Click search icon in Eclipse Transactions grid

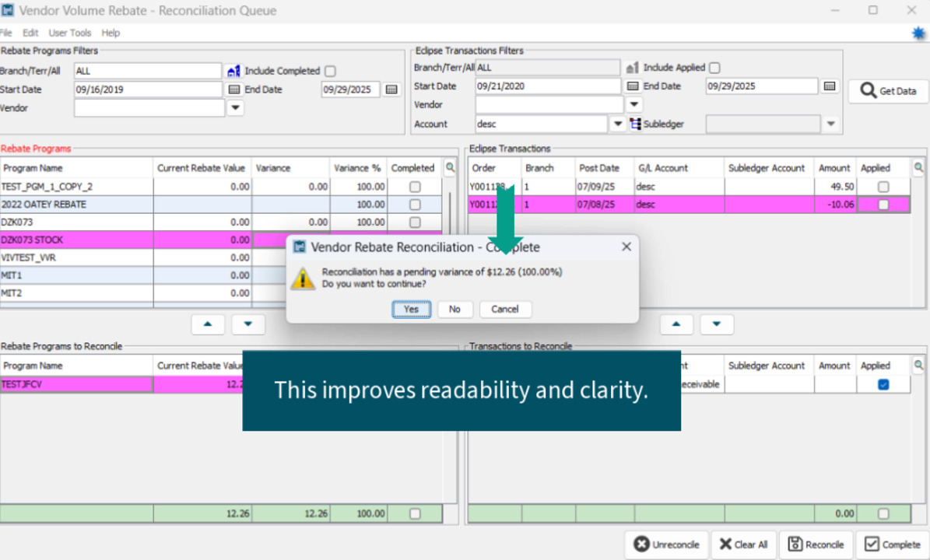(x=918, y=167)
